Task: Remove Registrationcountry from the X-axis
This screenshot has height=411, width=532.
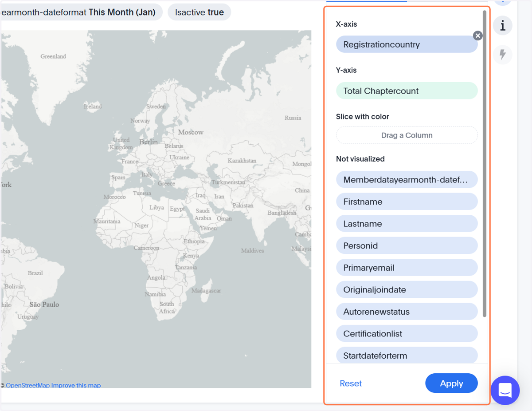Action: 477,36
